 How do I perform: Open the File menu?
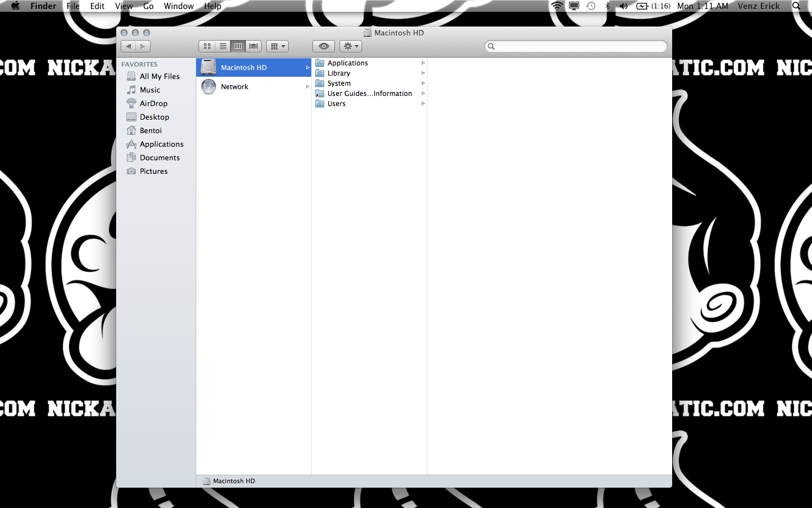click(73, 6)
